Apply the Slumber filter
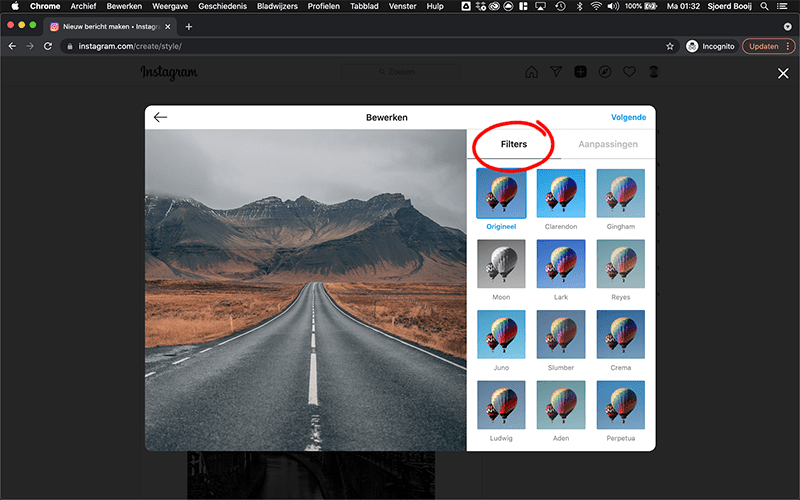Viewport: 800px width, 500px height. (561, 334)
